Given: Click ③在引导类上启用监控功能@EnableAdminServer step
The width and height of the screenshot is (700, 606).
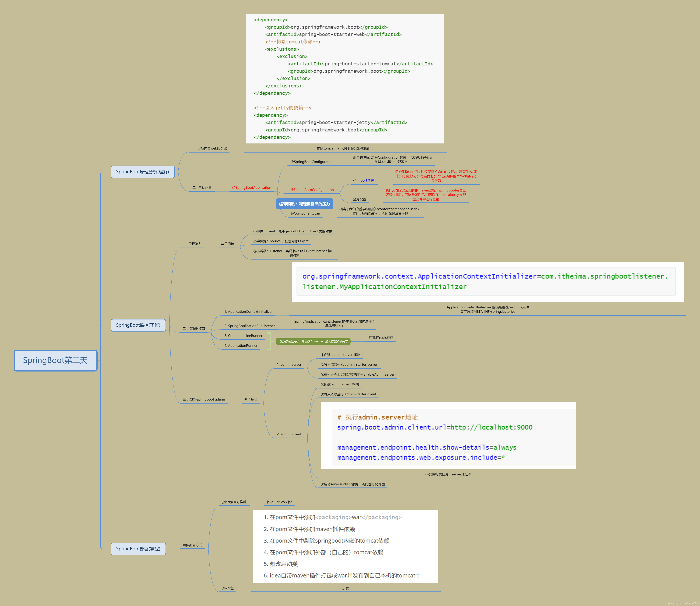Looking at the screenshot, I should 357,374.
